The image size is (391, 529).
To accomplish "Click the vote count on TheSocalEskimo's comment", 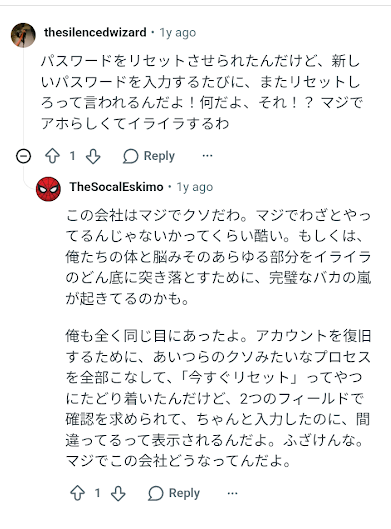I will coord(97,493).
